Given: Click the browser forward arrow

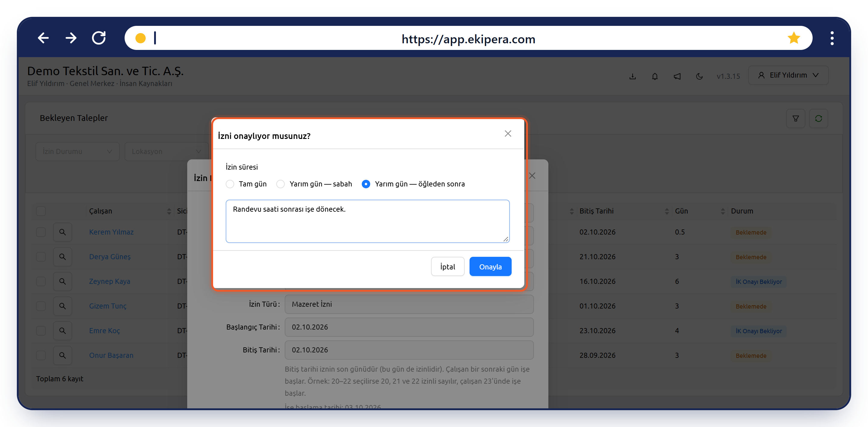Looking at the screenshot, I should click(71, 38).
